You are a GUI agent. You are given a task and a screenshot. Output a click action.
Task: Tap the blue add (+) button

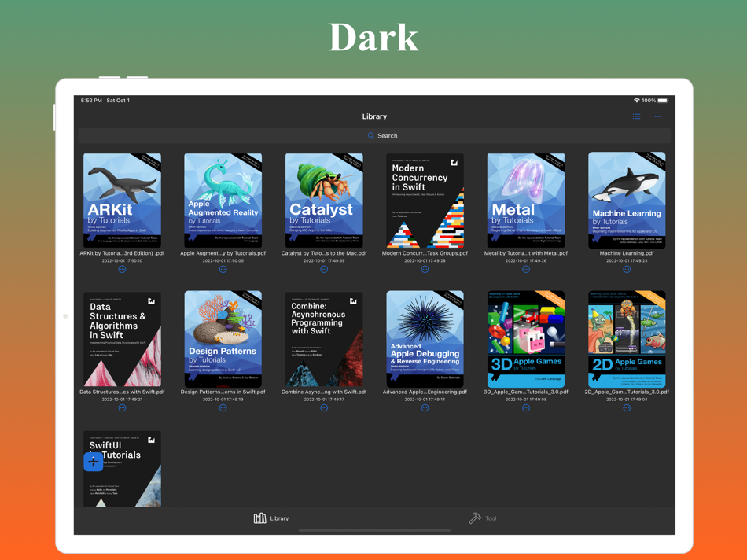click(94, 462)
